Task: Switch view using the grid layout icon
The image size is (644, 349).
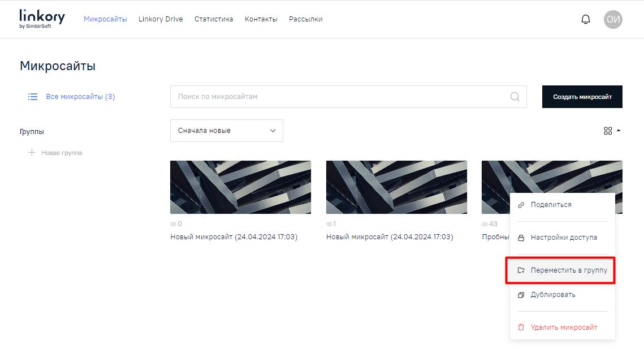Action: (608, 131)
